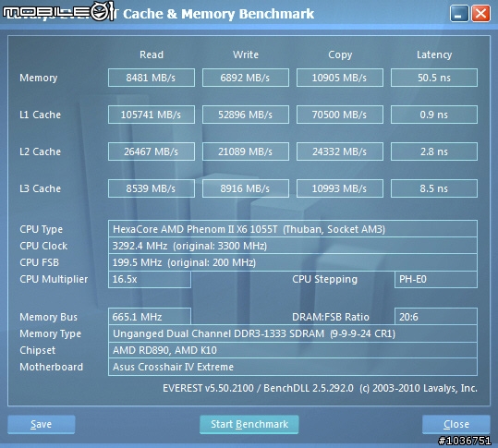The height and width of the screenshot is (448, 498).
Task: Select L3 Cache Latency 8.5 ns
Action: [434, 188]
